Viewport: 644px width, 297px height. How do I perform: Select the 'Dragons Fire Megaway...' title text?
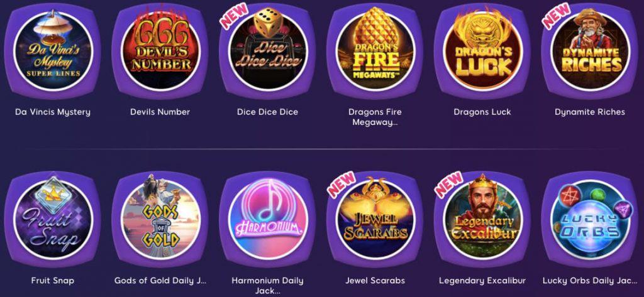(375, 117)
